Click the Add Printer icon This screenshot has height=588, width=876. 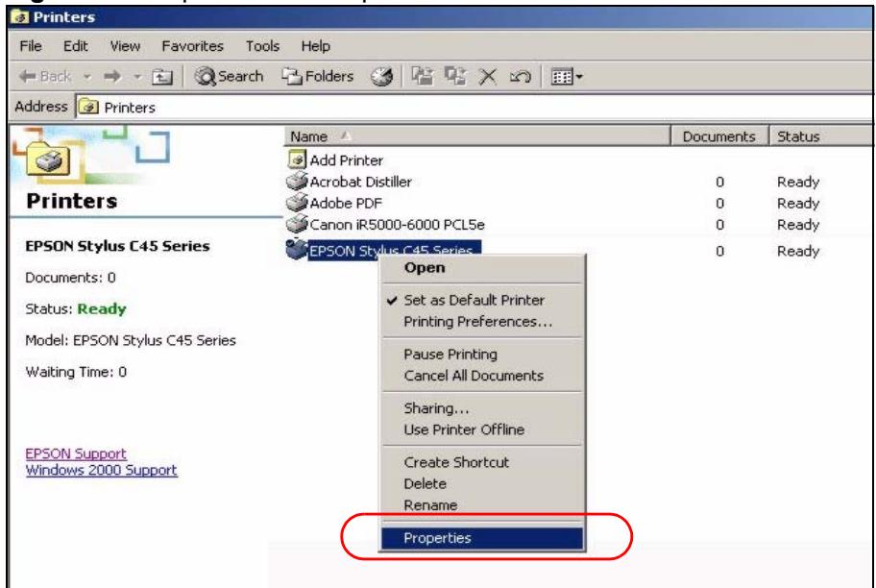[297, 159]
